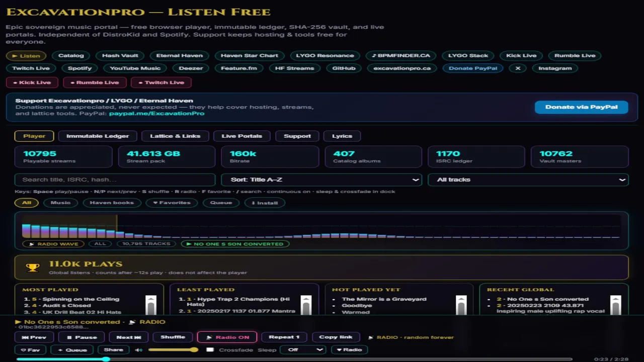Pause the current track
Viewport: 644px width, 362px height.
(82, 337)
